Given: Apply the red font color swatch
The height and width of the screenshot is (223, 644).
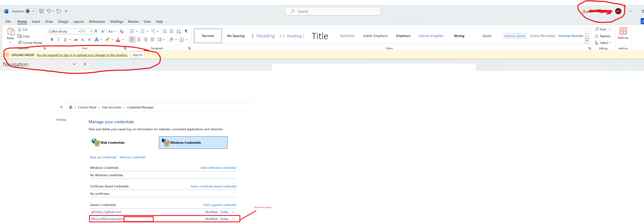Looking at the screenshot, I should tap(118, 39).
